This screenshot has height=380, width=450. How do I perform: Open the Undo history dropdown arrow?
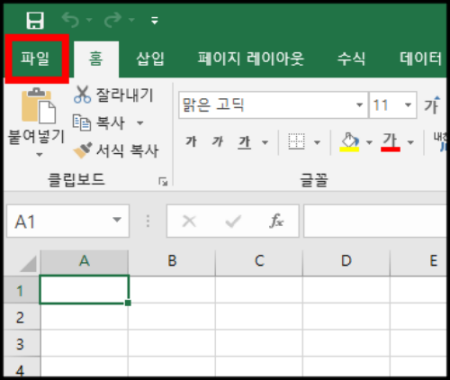pos(89,20)
